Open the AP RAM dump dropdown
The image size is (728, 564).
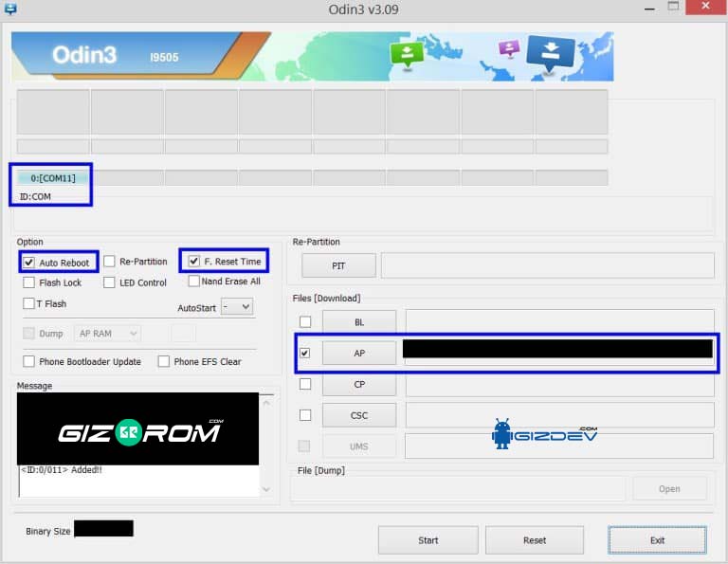coord(108,334)
